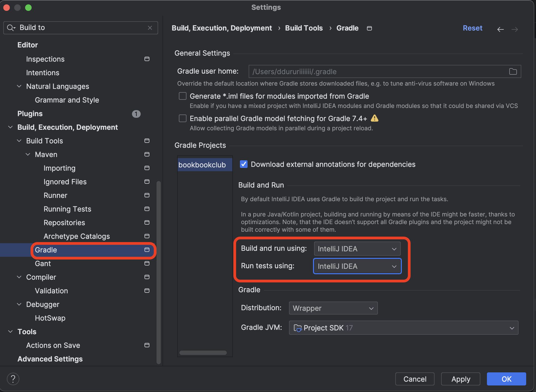This screenshot has width=536, height=392.
Task: Enable Generate *.iml files for modules checkbox
Action: pos(183,96)
